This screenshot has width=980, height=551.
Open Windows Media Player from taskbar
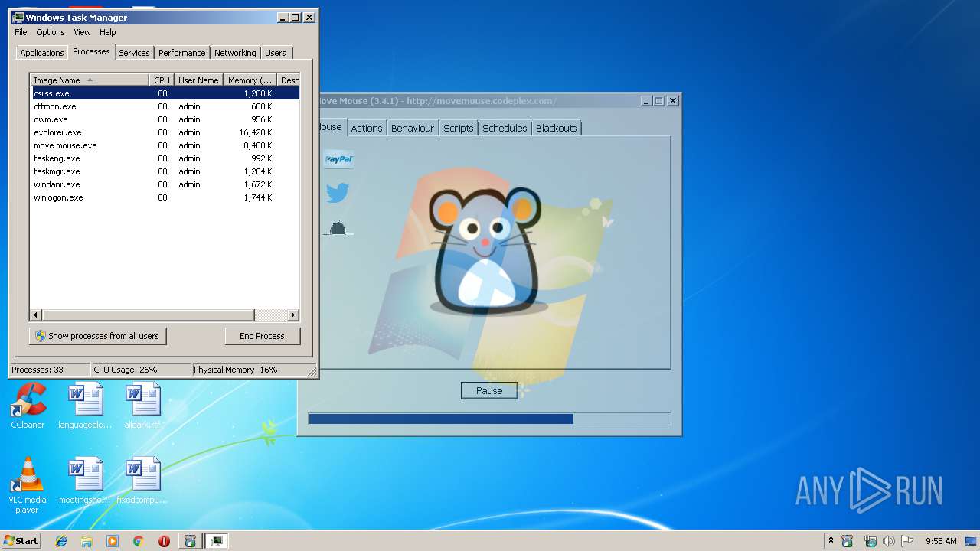coord(113,541)
